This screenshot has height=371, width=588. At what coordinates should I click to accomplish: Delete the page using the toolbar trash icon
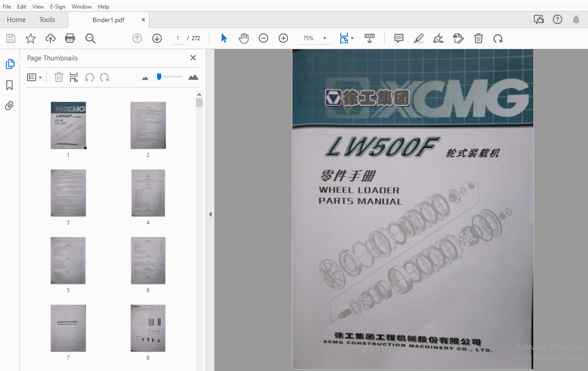[478, 38]
